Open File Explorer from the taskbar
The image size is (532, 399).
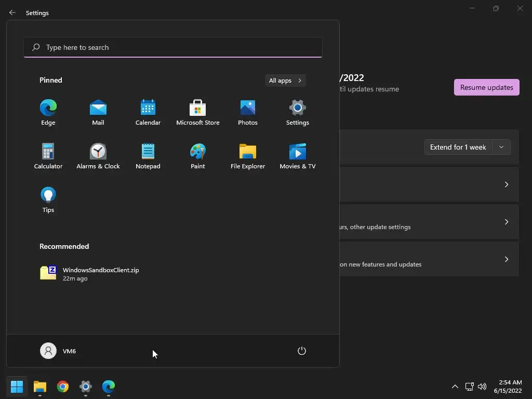pyautogui.click(x=39, y=387)
